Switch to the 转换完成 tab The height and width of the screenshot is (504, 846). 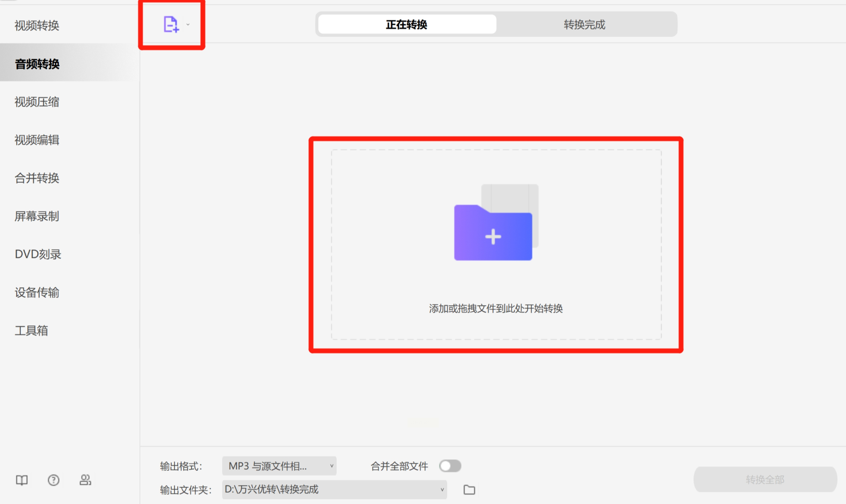585,24
